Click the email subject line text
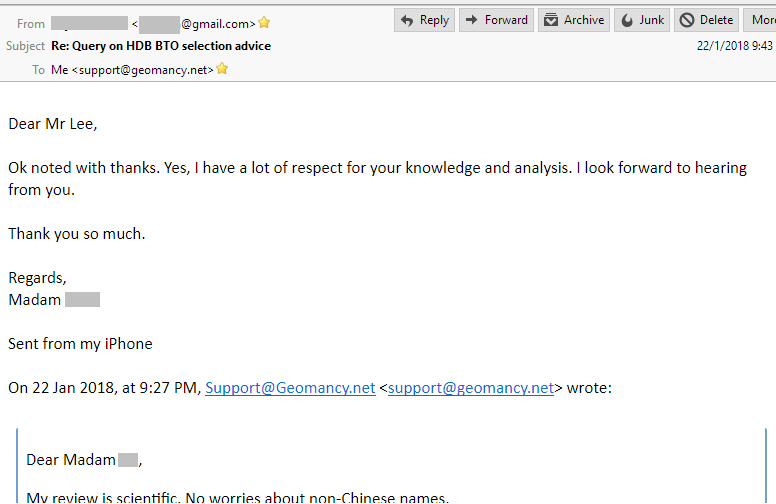This screenshot has width=776, height=504. tap(161, 46)
